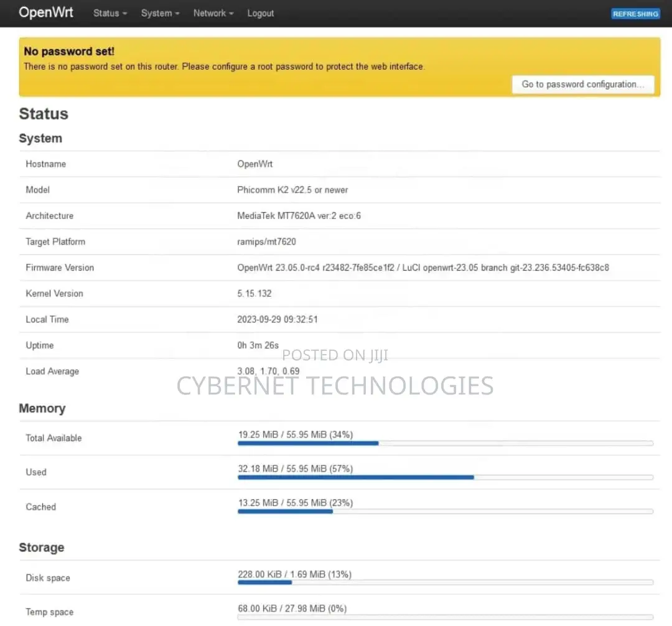Click the password warning message text

[224, 67]
